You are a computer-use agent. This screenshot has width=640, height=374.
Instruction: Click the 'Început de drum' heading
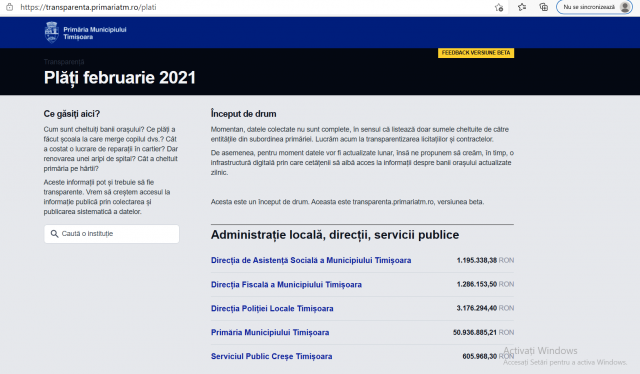point(243,114)
